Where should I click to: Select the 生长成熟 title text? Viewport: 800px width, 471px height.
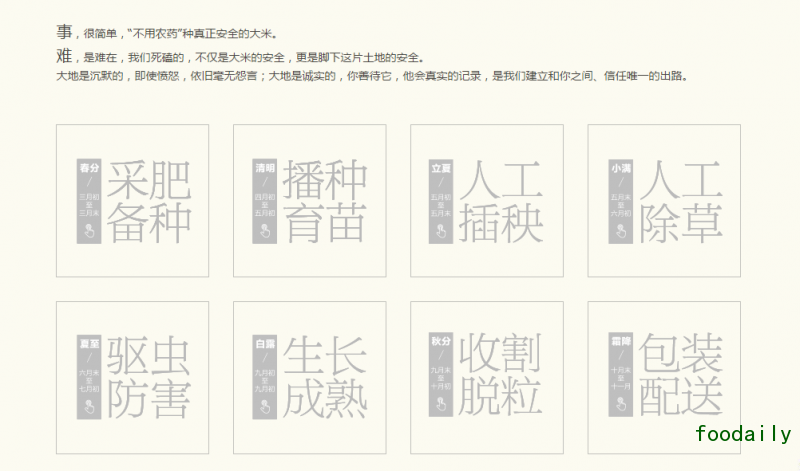tap(325, 376)
